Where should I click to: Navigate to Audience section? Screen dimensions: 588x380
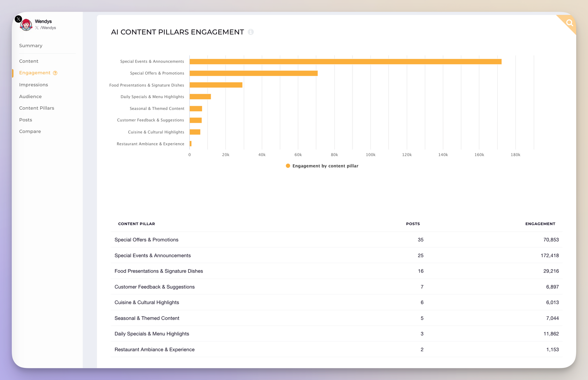coord(31,96)
